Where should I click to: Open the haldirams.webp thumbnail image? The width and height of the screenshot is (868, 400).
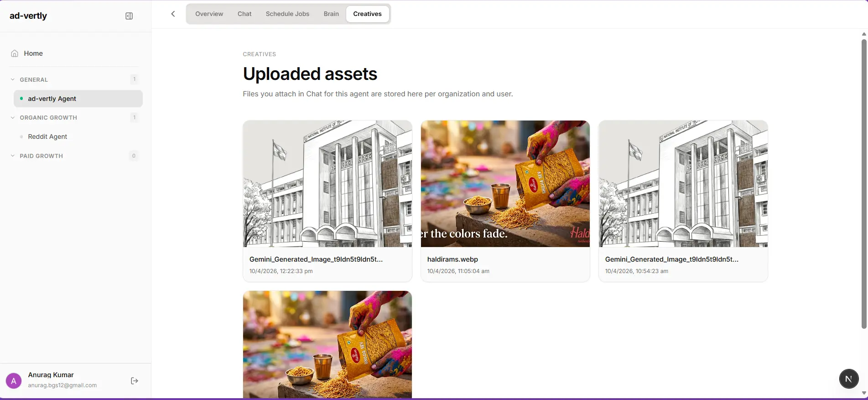505,184
